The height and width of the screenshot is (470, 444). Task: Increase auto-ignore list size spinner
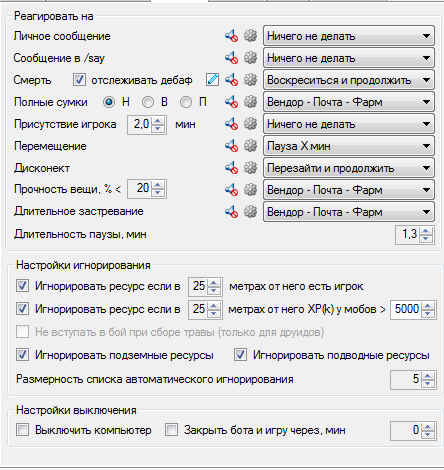click(428, 376)
